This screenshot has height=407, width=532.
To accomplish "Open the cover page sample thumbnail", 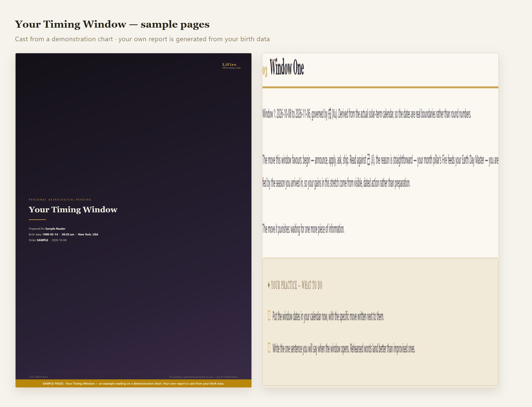I will 134,220.
